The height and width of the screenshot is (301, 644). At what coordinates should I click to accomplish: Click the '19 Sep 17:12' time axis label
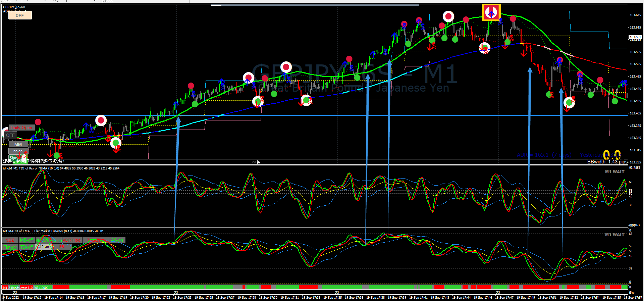tap(32, 298)
